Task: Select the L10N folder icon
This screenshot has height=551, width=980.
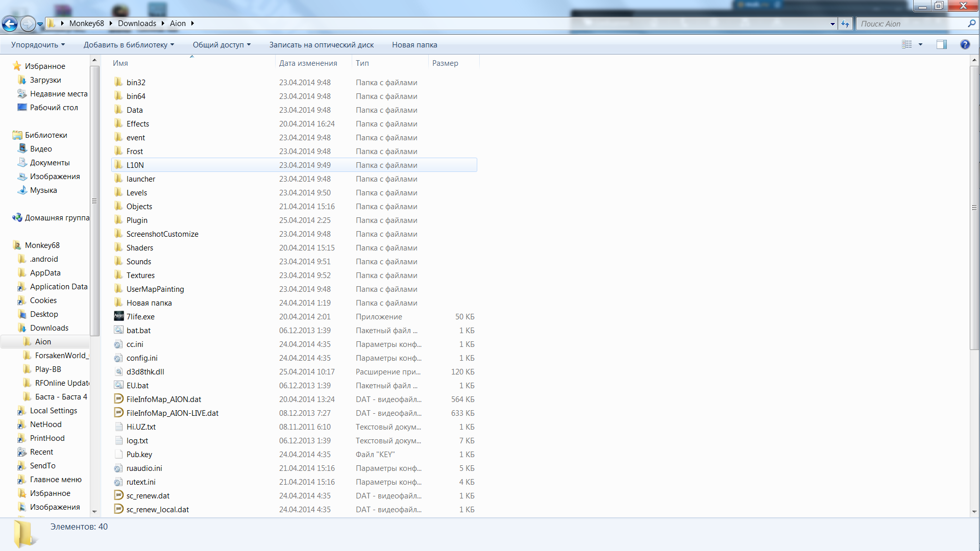Action: (118, 165)
